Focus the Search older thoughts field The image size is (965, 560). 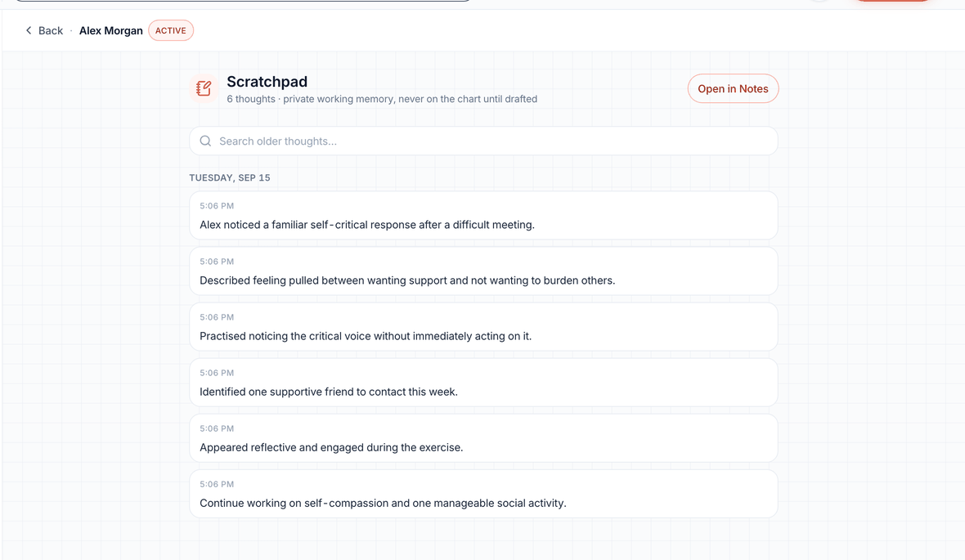[483, 141]
